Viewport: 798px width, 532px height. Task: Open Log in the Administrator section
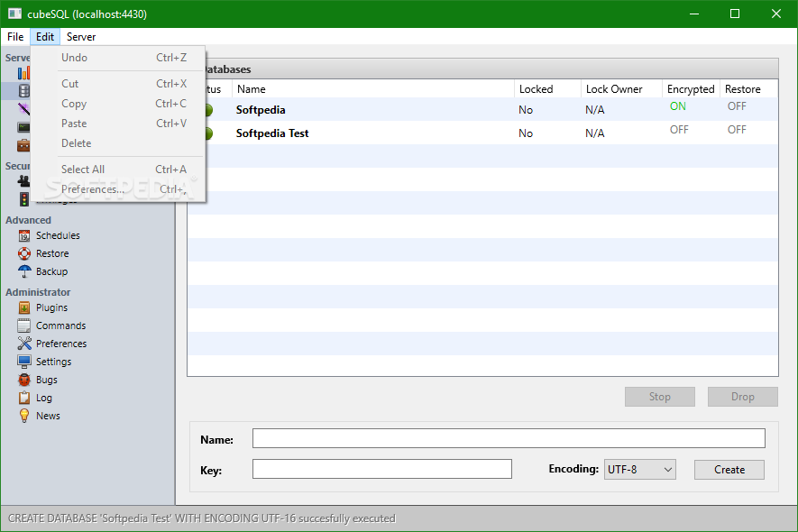(x=44, y=398)
